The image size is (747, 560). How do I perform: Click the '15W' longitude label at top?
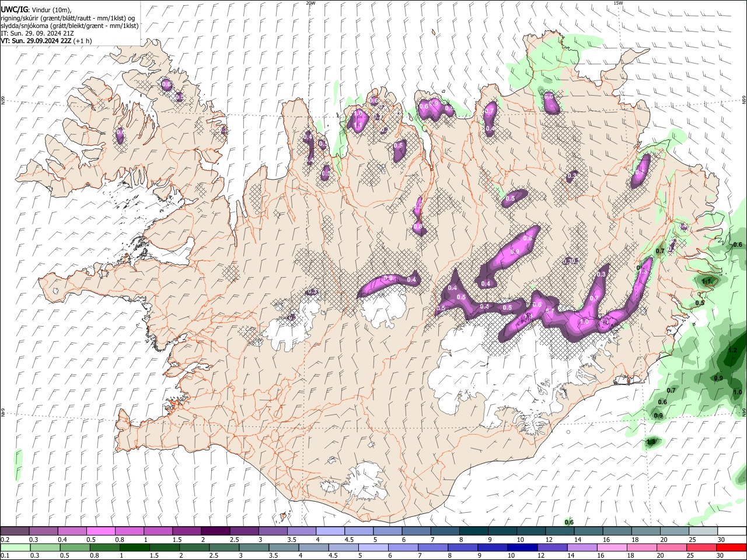(618, 3)
